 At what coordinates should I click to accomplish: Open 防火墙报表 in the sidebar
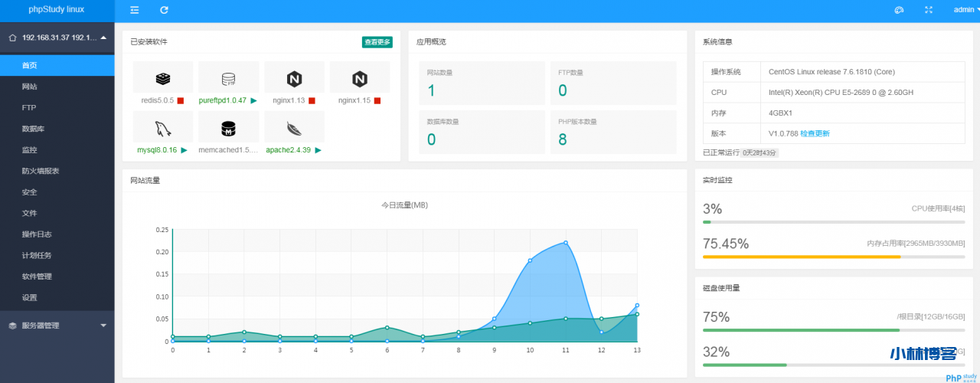coord(57,171)
